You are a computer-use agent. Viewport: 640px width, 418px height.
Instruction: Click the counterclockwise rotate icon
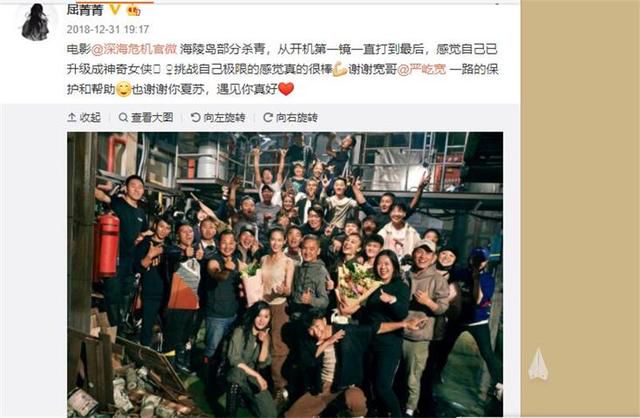click(x=196, y=118)
